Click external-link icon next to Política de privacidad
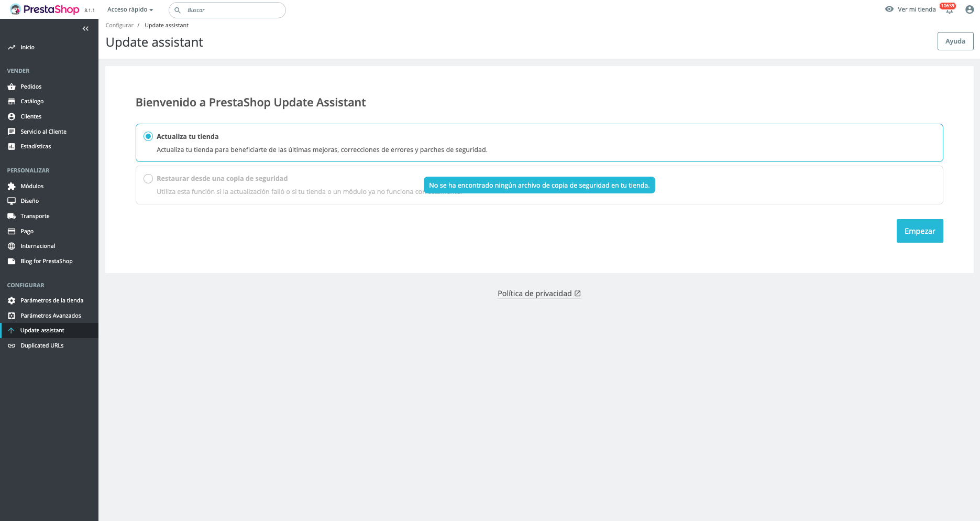 click(578, 294)
